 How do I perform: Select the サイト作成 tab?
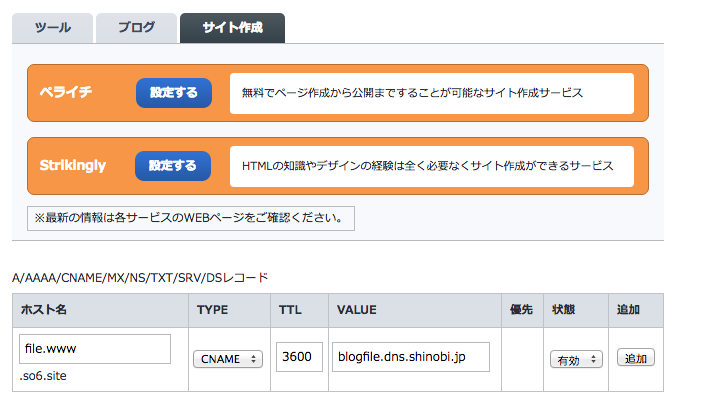232,28
